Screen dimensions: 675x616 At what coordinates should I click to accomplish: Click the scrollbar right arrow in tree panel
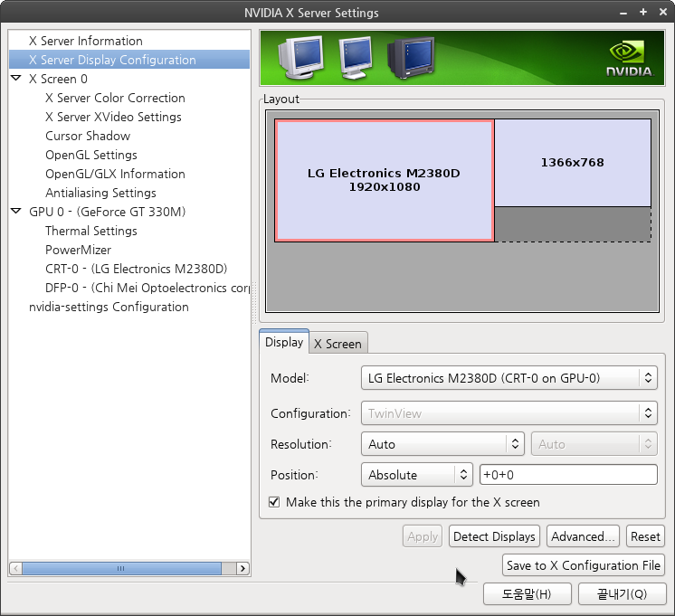click(242, 568)
